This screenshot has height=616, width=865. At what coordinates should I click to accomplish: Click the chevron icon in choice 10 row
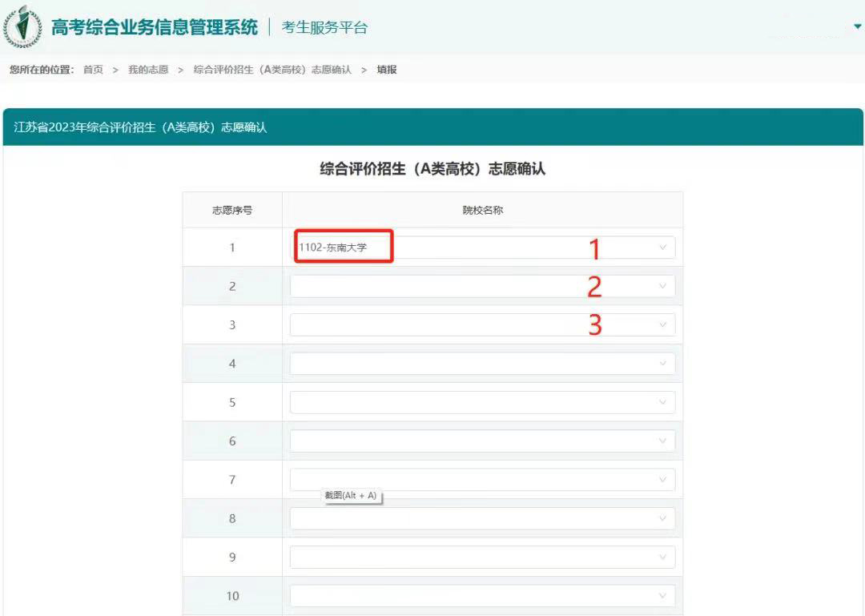tap(662, 596)
